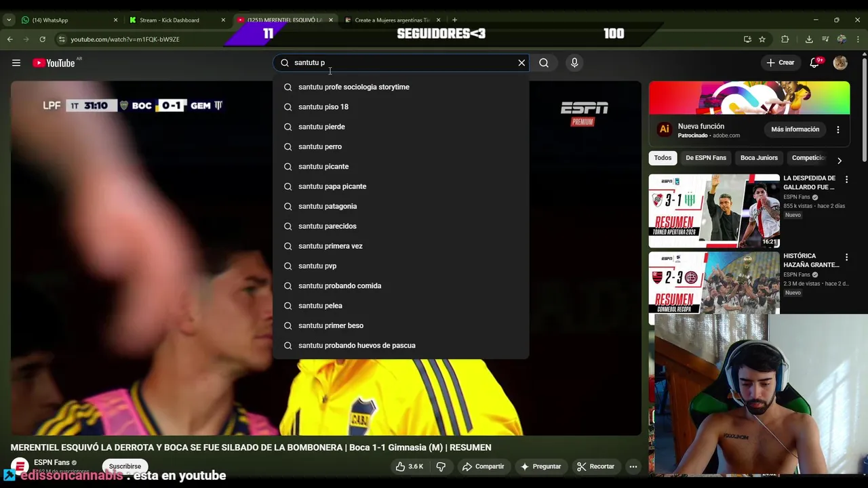The width and height of the screenshot is (868, 488).
Task: Reload the current page
Action: [x=42, y=39]
